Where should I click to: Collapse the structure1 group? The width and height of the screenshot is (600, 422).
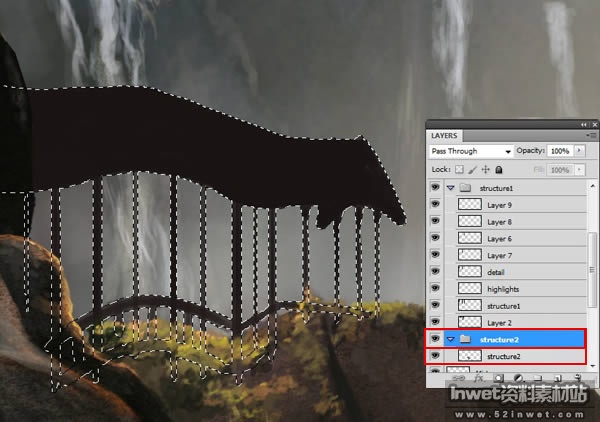click(450, 188)
